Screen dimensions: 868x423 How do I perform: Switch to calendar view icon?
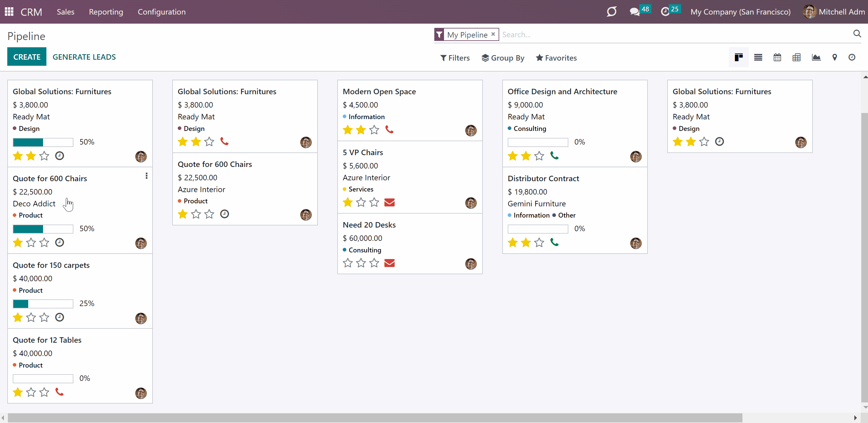click(777, 58)
